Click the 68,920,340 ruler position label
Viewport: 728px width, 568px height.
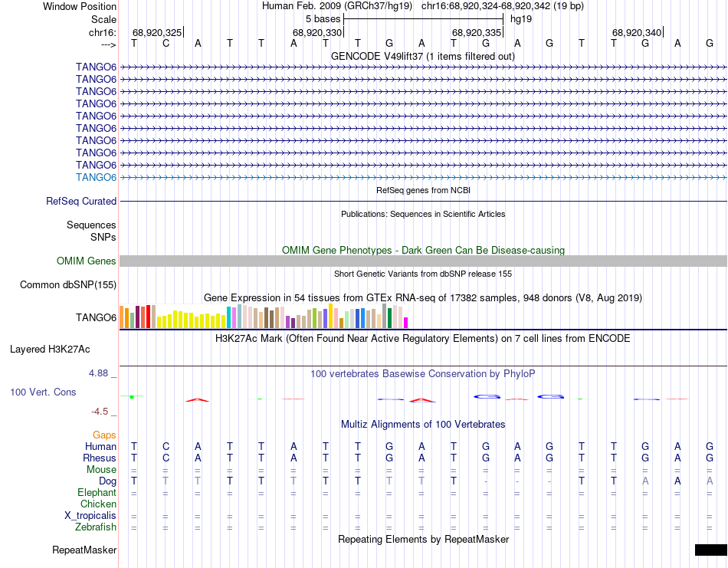pyautogui.click(x=637, y=32)
